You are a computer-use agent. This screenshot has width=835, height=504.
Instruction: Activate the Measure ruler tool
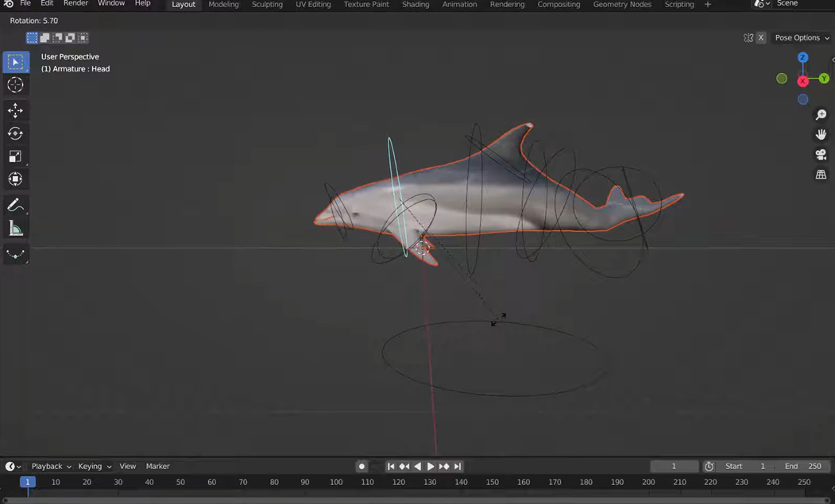point(15,229)
